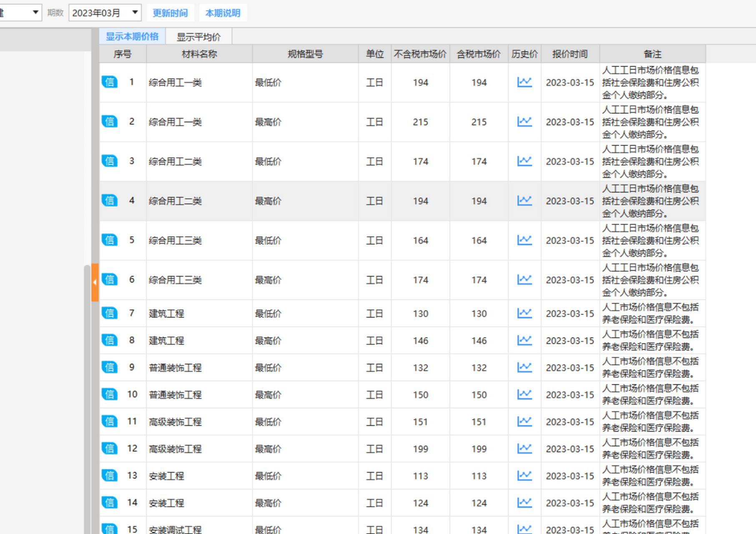View history price chart for row 1
Image resolution: width=756 pixels, height=534 pixels.
pyautogui.click(x=525, y=82)
